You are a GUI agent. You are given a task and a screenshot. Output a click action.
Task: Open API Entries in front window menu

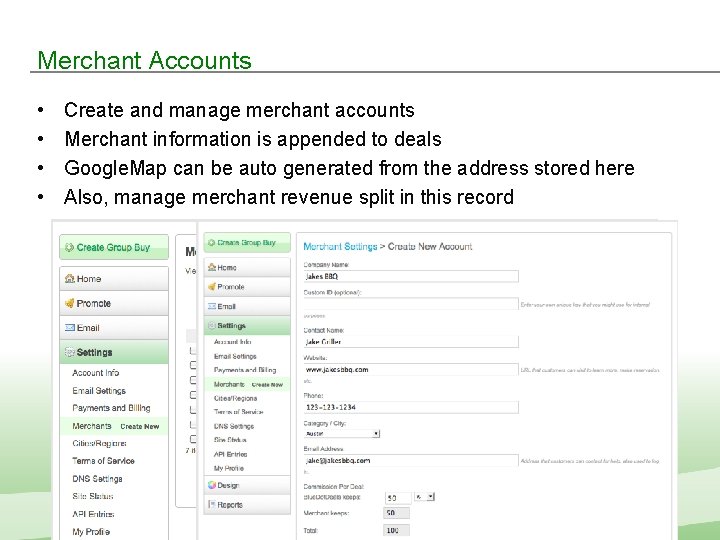click(x=231, y=454)
